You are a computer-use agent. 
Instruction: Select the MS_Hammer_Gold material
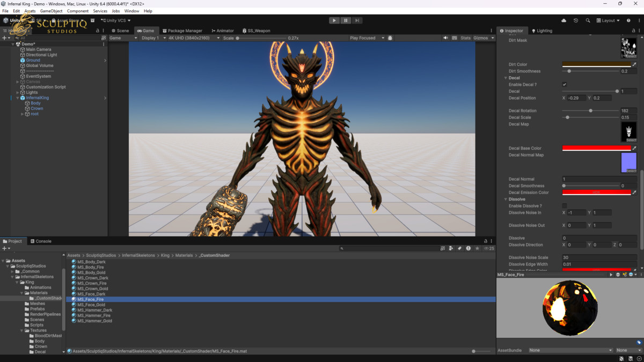[94, 321]
